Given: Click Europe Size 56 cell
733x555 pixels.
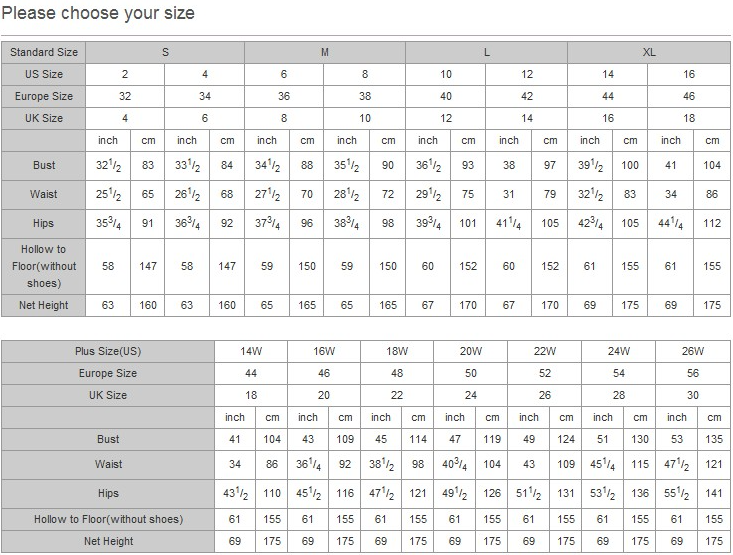Looking at the screenshot, I should click(692, 373).
